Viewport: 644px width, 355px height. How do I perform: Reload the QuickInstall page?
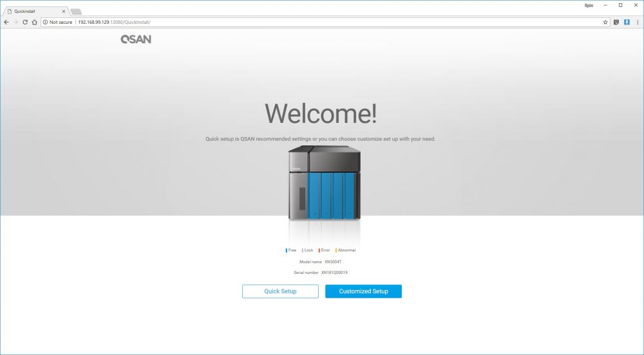pos(25,22)
